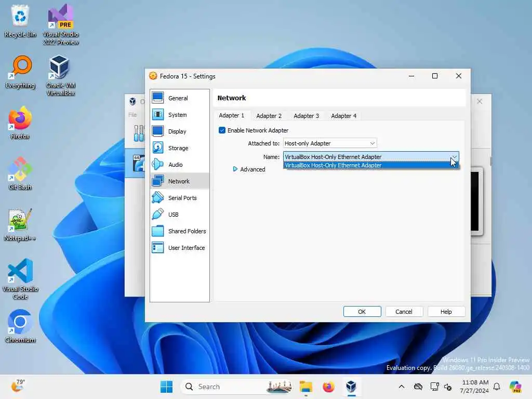
Task: Expand the Advanced section triangle
Action: 235,169
